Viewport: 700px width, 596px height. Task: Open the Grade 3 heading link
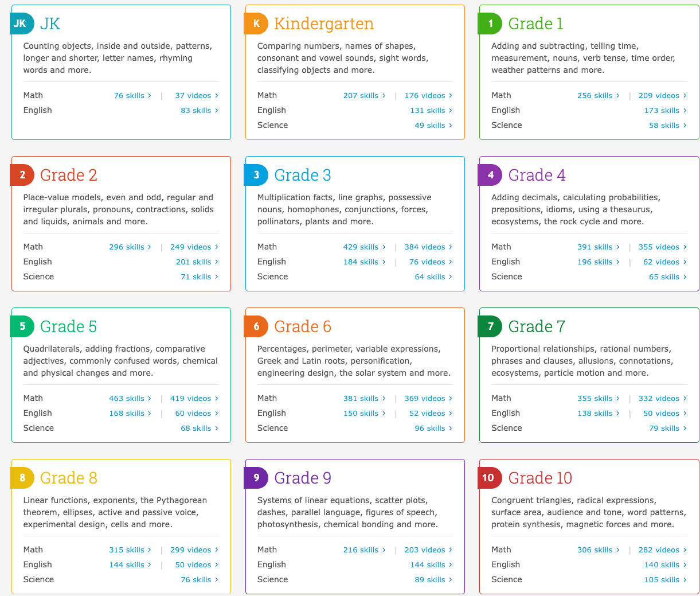[303, 175]
